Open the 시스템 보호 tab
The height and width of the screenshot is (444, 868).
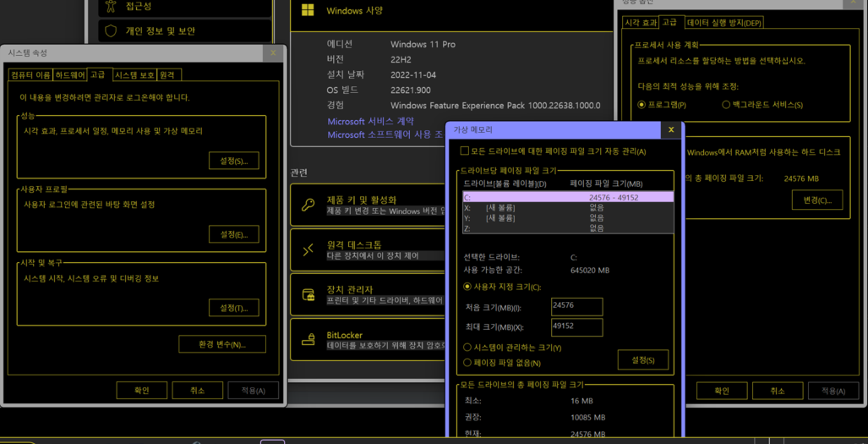pyautogui.click(x=134, y=74)
